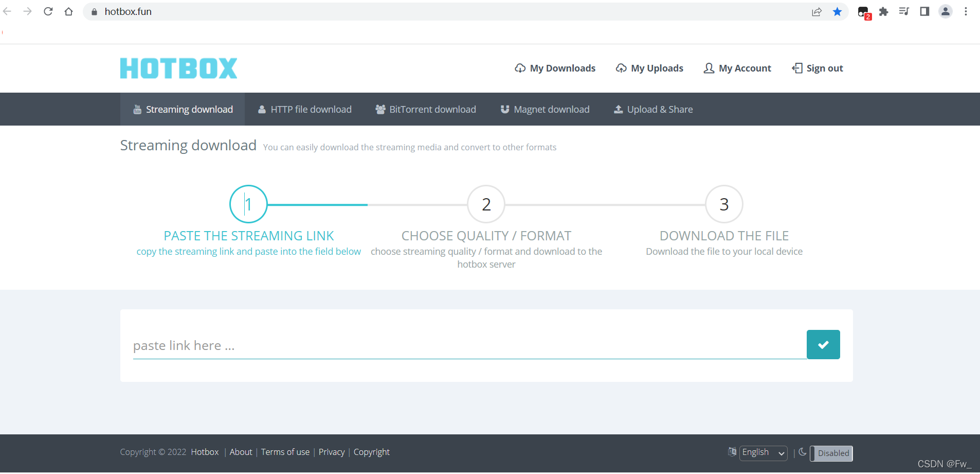Select step 1 circle
This screenshot has height=474, width=980.
point(248,204)
